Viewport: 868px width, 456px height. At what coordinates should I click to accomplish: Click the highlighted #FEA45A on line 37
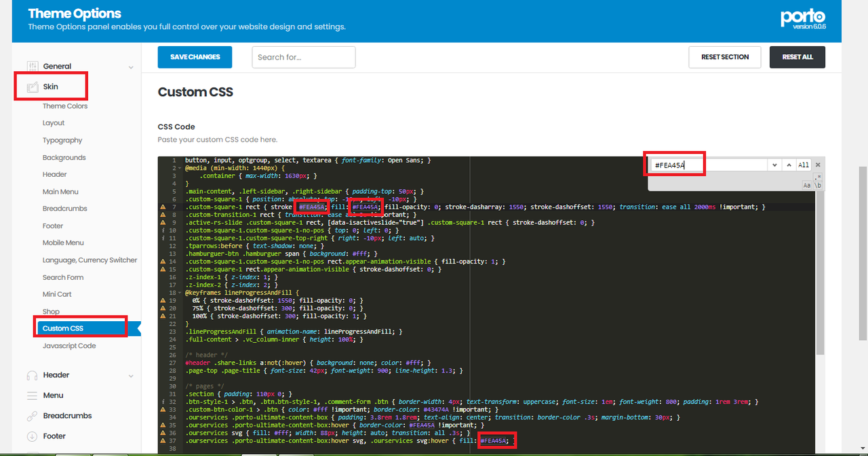494,441
